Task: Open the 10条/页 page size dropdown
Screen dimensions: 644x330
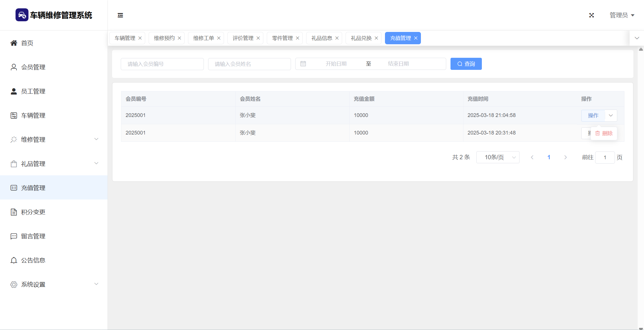Action: pos(498,157)
